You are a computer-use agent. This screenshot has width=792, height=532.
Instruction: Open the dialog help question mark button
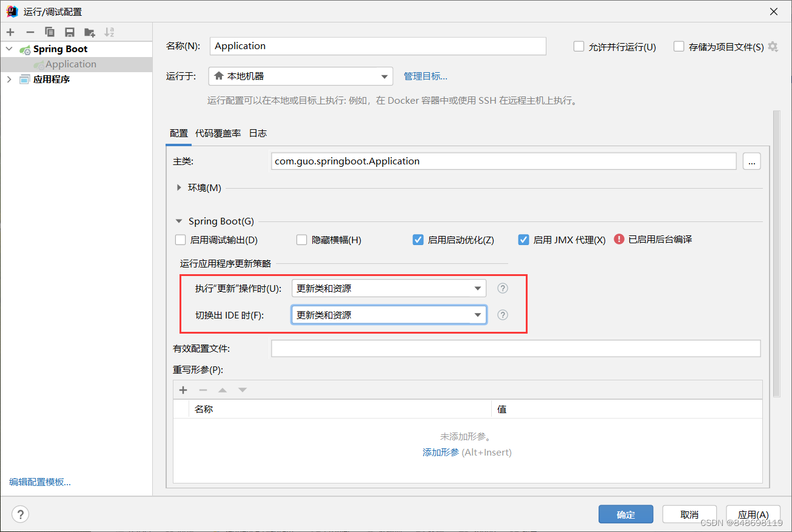[x=21, y=514]
